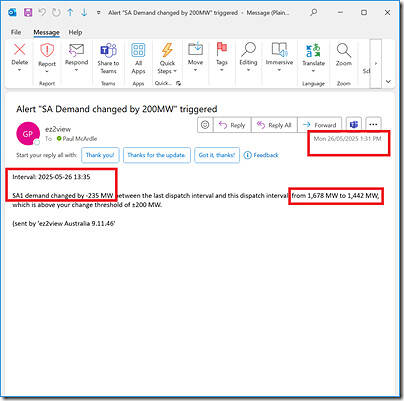This screenshot has width=404, height=401.
Task: Click the Outlook app icon in title bar
Action: (x=12, y=13)
